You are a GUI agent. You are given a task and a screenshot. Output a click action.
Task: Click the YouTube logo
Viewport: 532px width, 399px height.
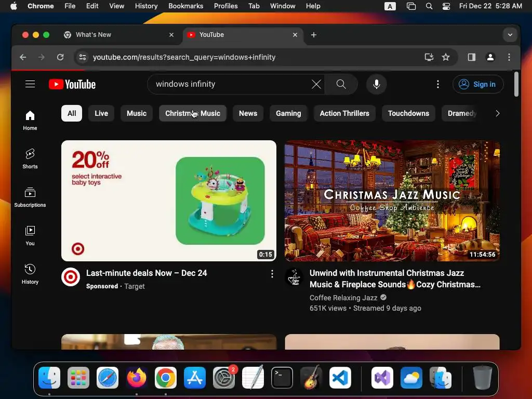[x=72, y=84]
